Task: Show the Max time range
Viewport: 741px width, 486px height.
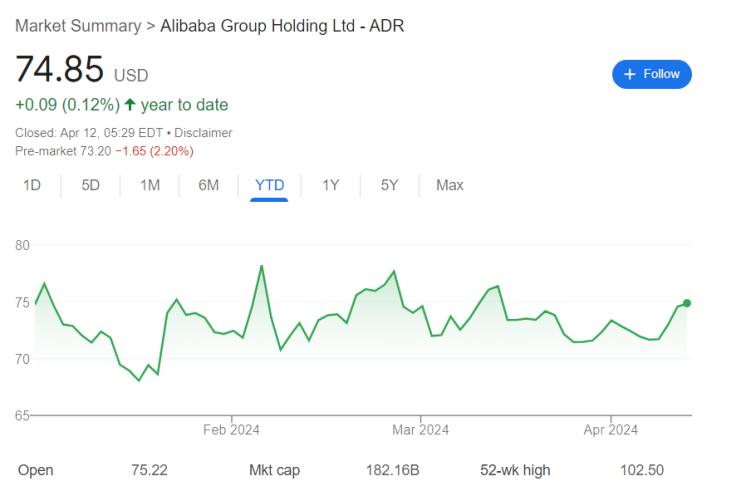Action: (x=450, y=185)
